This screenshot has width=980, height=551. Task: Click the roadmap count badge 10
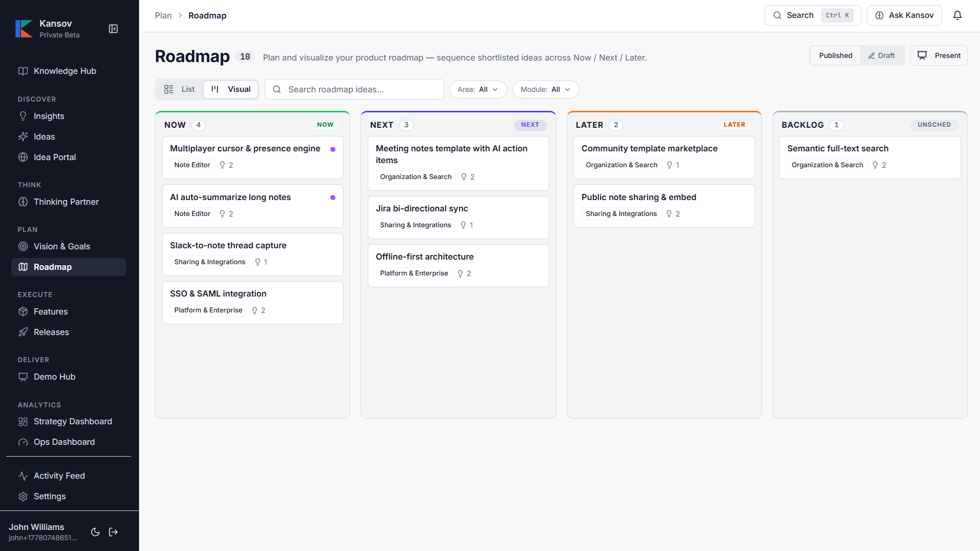pos(245,57)
